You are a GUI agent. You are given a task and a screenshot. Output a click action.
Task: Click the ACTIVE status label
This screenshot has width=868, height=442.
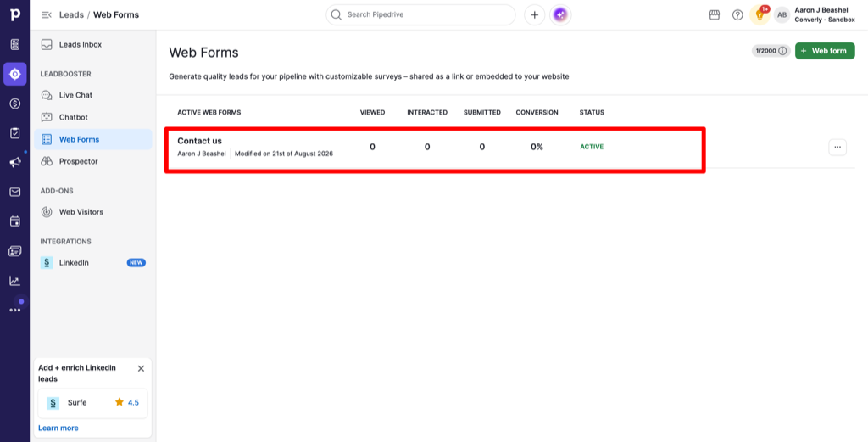click(592, 147)
